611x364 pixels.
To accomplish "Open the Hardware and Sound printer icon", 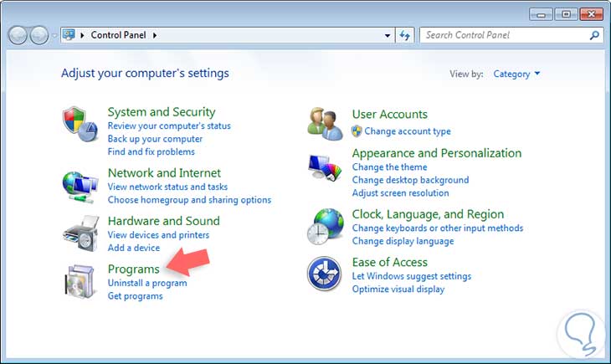I will click(x=81, y=233).
